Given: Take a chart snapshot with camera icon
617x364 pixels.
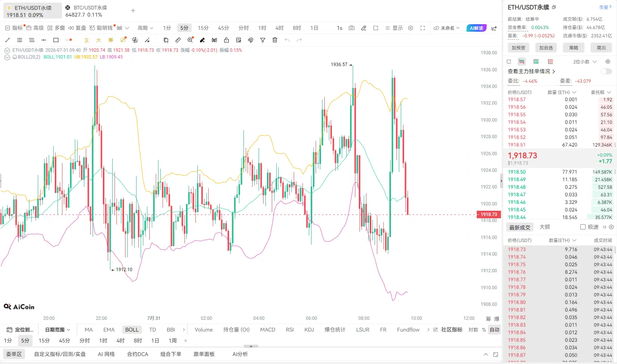Looking at the screenshot, I should (352, 28).
